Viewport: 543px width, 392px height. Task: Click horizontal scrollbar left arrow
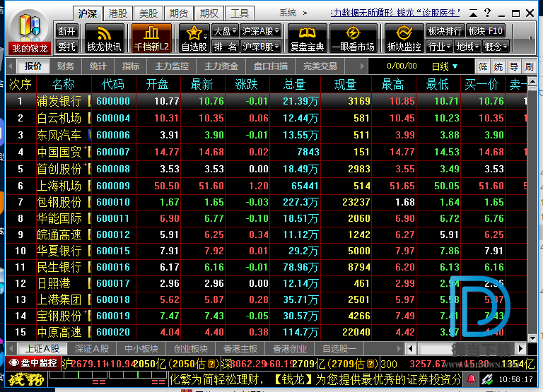click(411, 348)
